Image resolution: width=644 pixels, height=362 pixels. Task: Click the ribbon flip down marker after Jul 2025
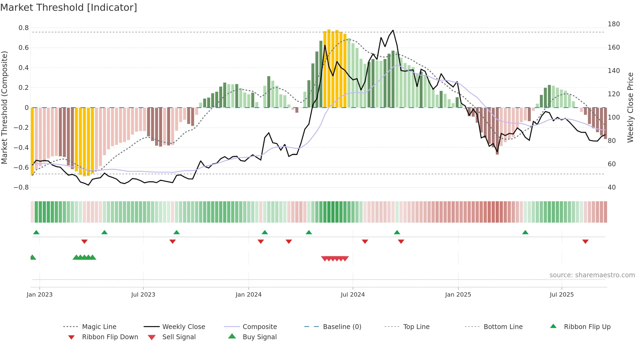pos(586,242)
